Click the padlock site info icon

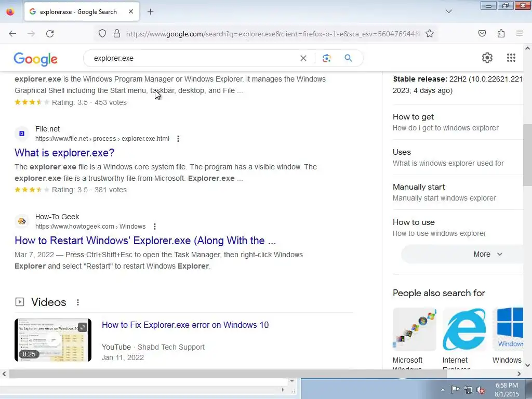[117, 34]
